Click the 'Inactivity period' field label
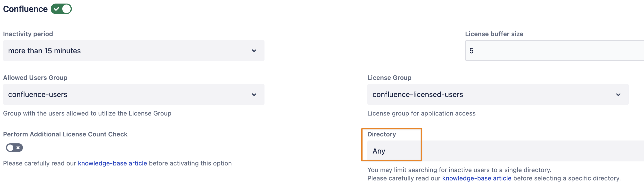 pos(28,34)
